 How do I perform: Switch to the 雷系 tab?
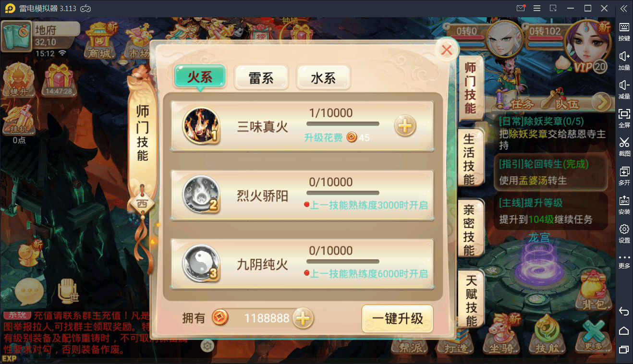point(261,78)
